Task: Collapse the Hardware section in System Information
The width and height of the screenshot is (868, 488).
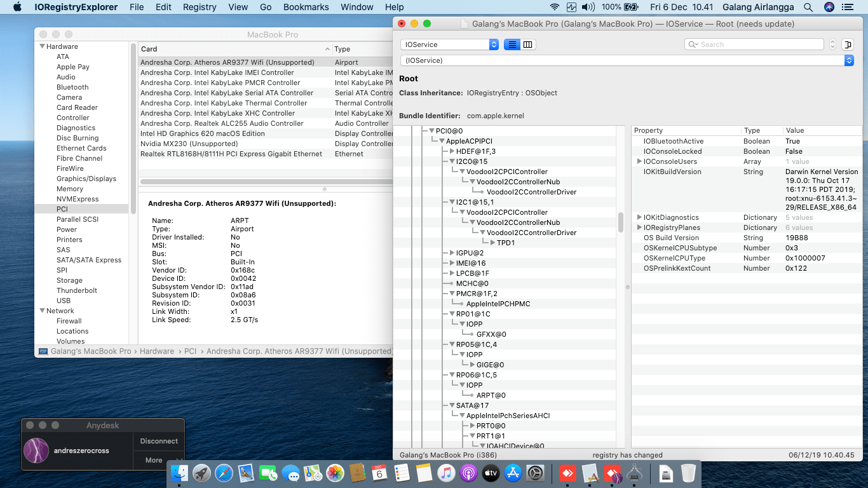Action: point(43,46)
